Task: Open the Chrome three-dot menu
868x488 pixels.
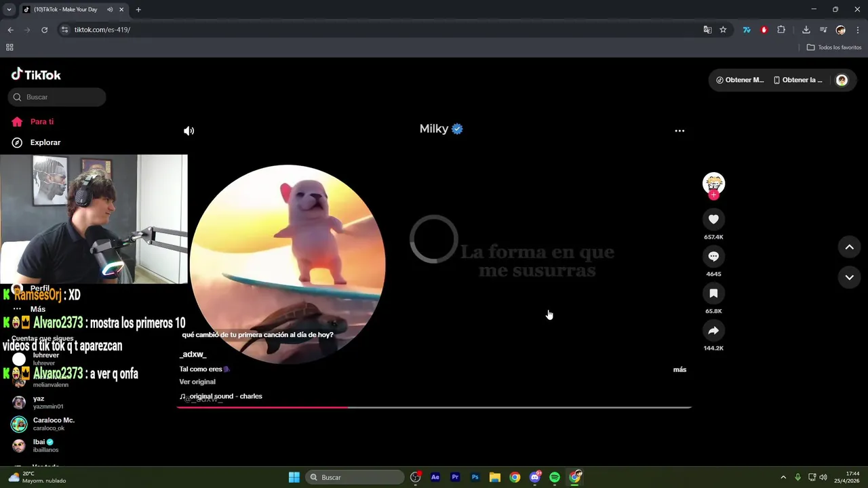Action: tap(858, 30)
